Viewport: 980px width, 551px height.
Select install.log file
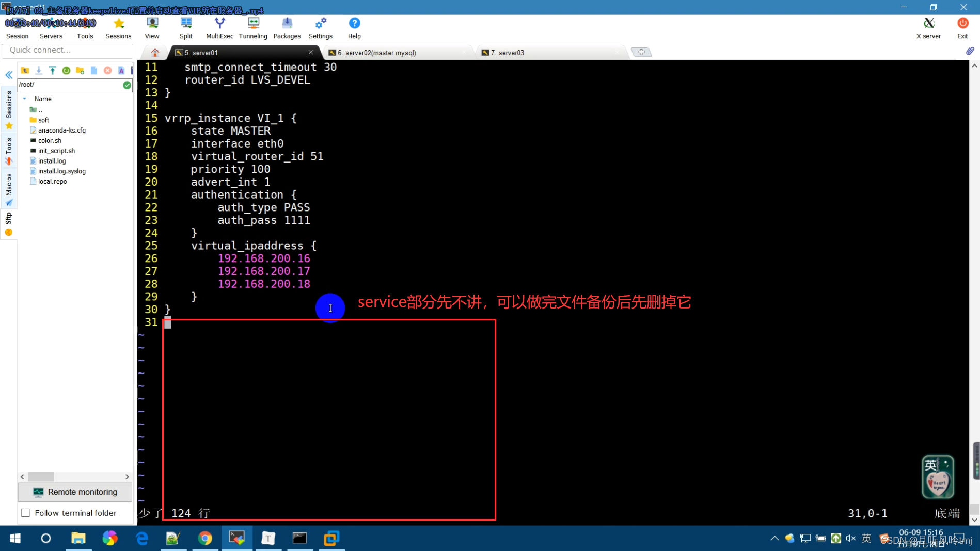tap(52, 161)
